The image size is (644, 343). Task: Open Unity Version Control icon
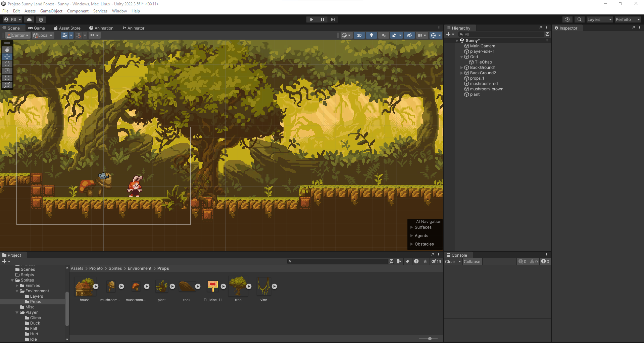(41, 19)
